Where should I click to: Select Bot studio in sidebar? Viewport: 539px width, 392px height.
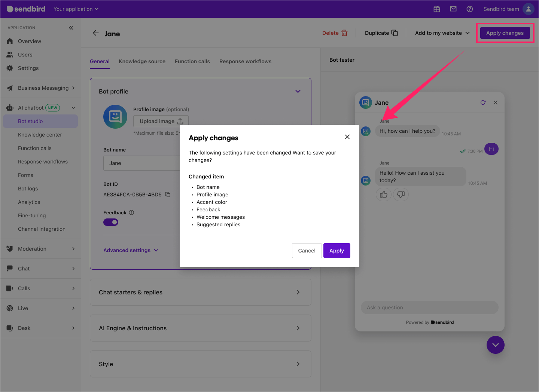click(x=40, y=121)
